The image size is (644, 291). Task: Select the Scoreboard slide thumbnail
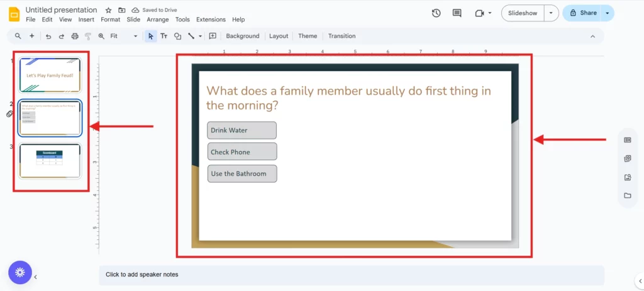tap(50, 161)
